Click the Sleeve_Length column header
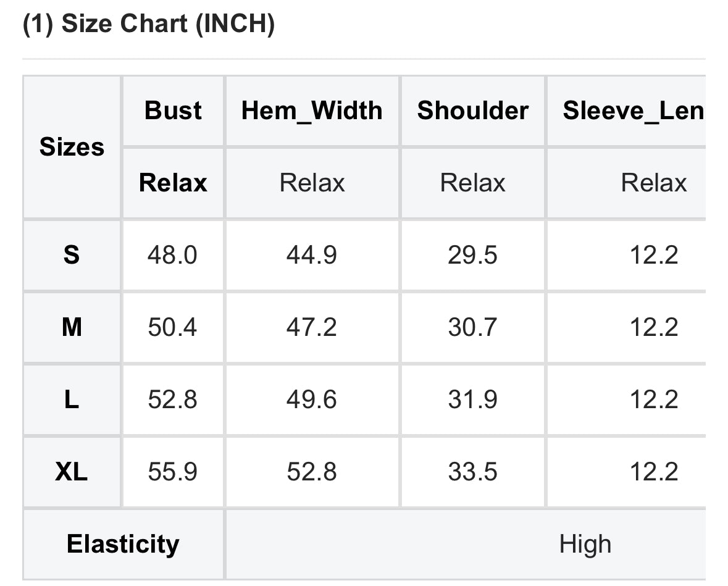 pos(633,111)
